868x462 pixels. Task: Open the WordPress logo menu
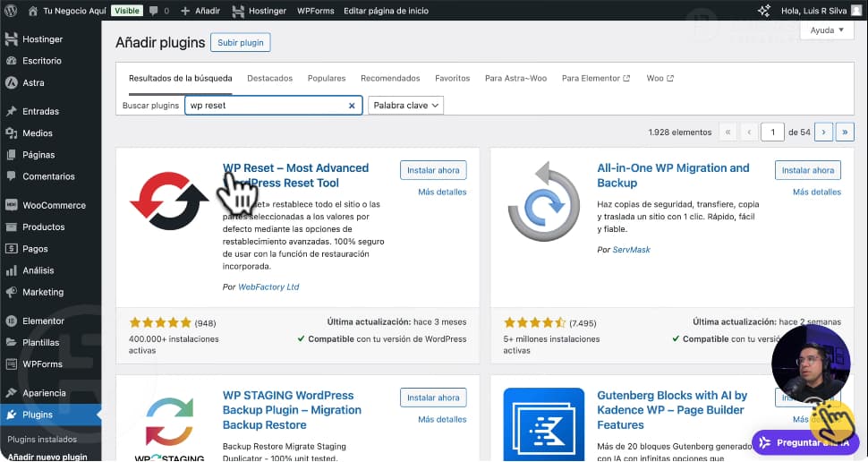[x=11, y=11]
